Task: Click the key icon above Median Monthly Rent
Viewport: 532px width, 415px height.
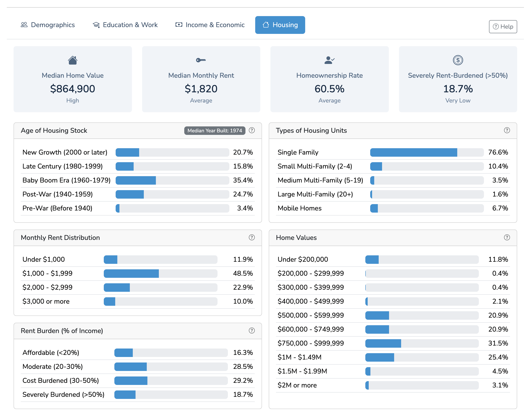Action: 201,60
